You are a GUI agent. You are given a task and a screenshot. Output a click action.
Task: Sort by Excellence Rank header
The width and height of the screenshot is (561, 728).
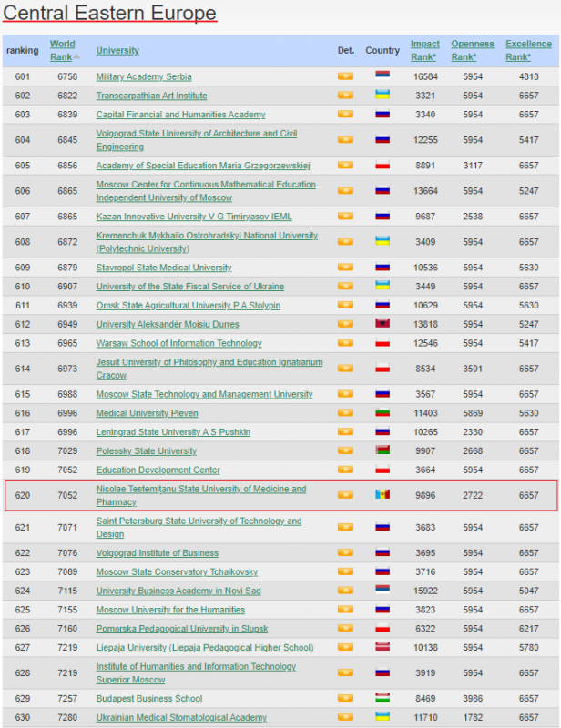click(528, 50)
